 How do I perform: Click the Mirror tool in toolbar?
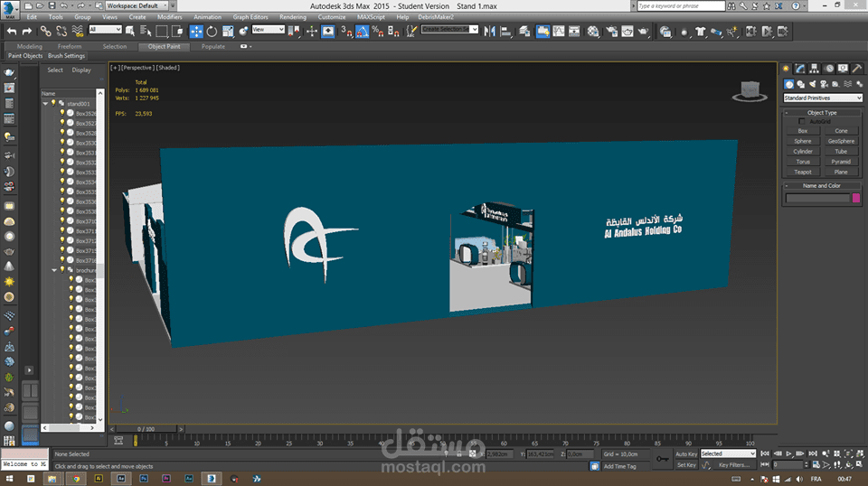[489, 31]
